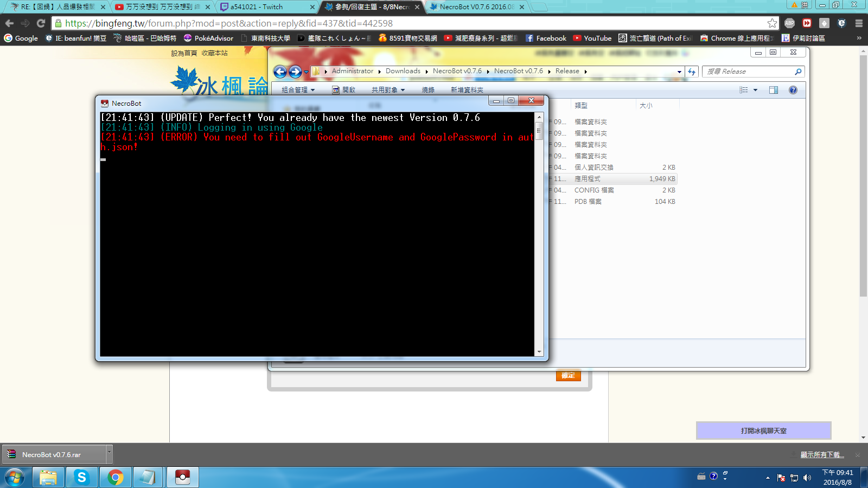Switch to the NecroBot V0.7.6 tab
The width and height of the screenshot is (868, 488).
tap(476, 7)
